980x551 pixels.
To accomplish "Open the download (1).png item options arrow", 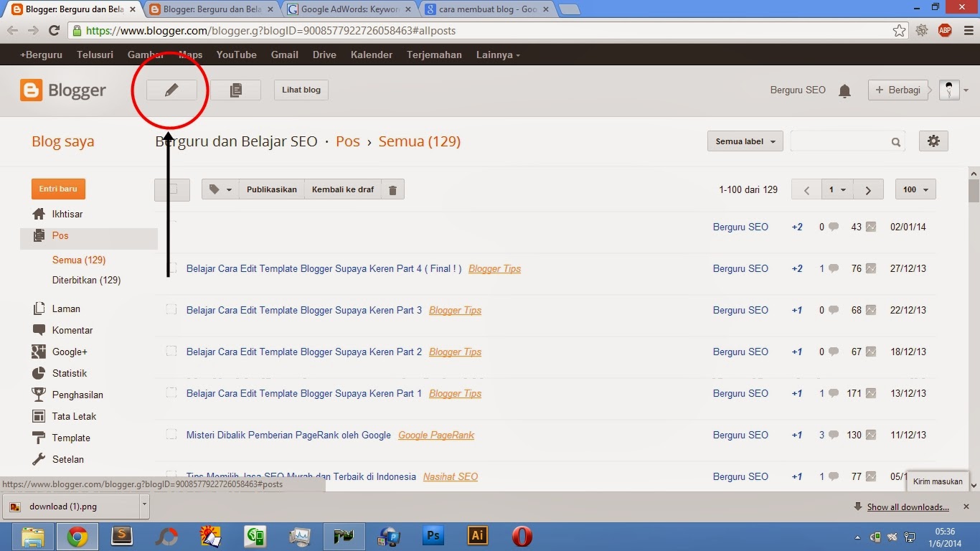I will click(x=144, y=505).
